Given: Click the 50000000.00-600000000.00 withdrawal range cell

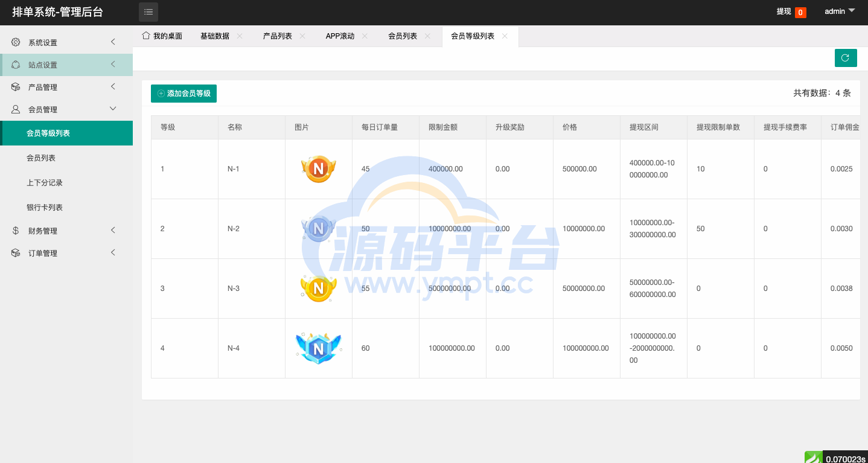Looking at the screenshot, I should (653, 289).
